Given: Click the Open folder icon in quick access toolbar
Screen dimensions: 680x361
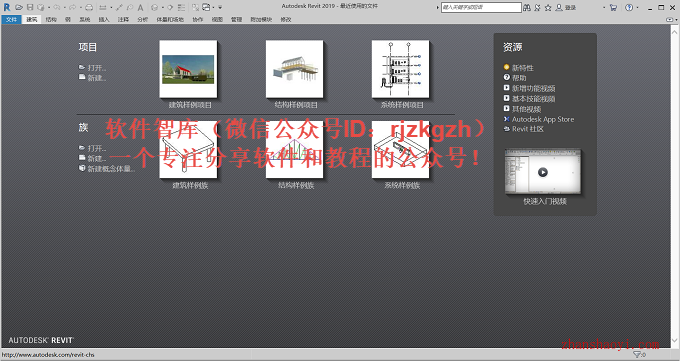Looking at the screenshot, I should tap(19, 7).
